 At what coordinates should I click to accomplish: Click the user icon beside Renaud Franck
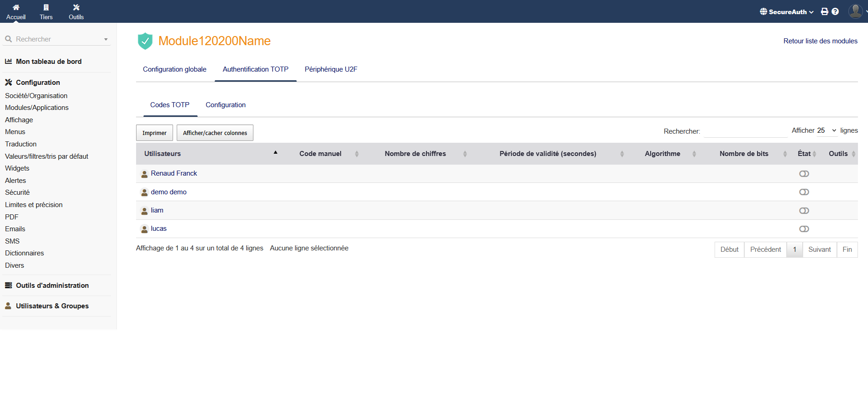144,174
